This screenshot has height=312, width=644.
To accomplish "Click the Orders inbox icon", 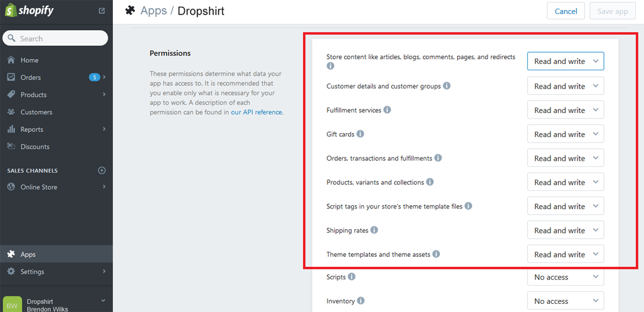I will pos(11,77).
